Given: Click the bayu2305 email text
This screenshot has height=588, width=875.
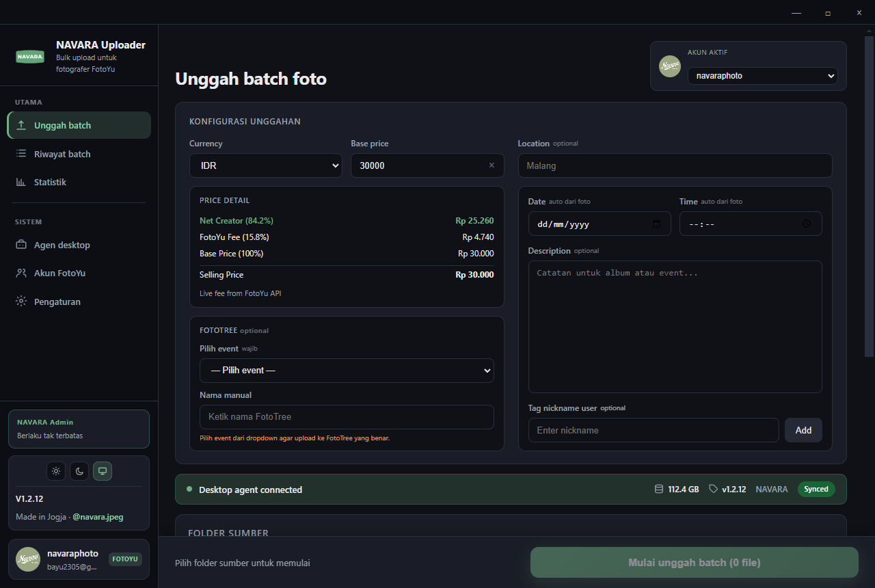Looking at the screenshot, I should (x=72, y=567).
